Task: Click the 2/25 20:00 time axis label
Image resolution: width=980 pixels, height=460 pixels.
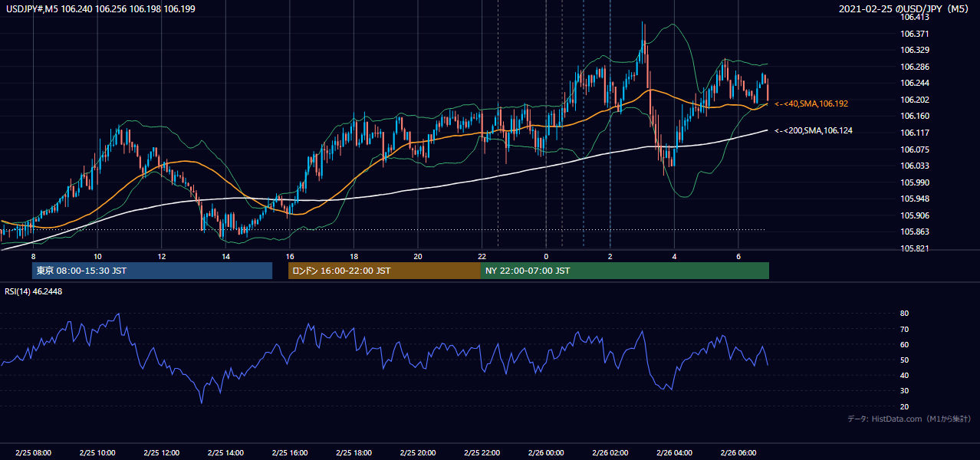Action: pos(418,452)
